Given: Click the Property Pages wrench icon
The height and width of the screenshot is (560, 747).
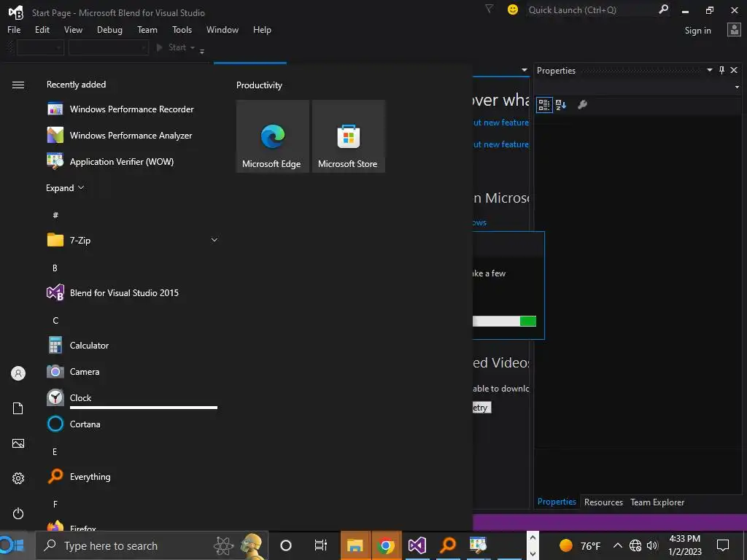Looking at the screenshot, I should pos(582,105).
